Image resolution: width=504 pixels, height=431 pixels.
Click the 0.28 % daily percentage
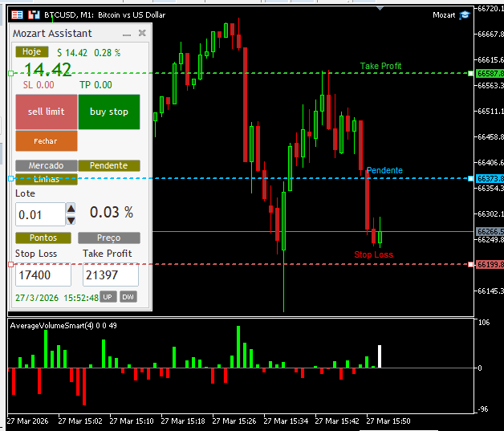[x=107, y=53]
